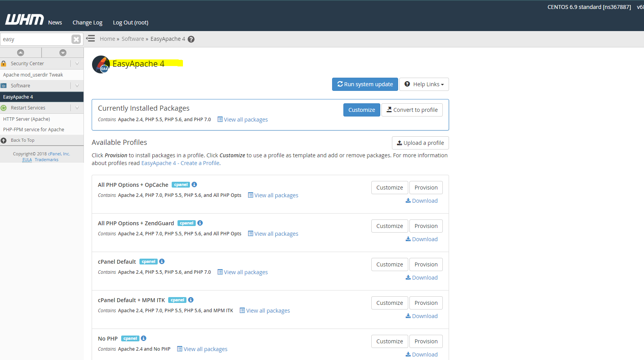Click cpanel tag on cPanel Default profile
The height and width of the screenshot is (360, 644).
coord(148,262)
